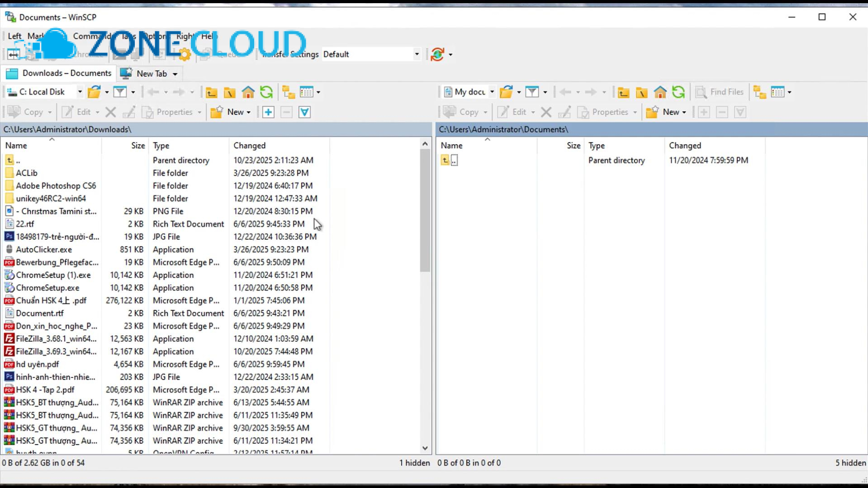Click the New button in the left toolbar

pyautogui.click(x=231, y=112)
